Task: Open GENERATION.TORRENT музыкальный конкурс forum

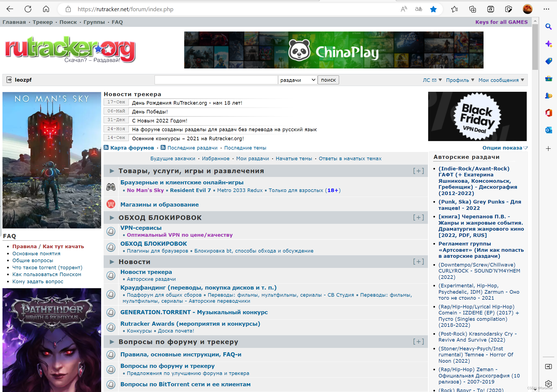Action: point(194,312)
